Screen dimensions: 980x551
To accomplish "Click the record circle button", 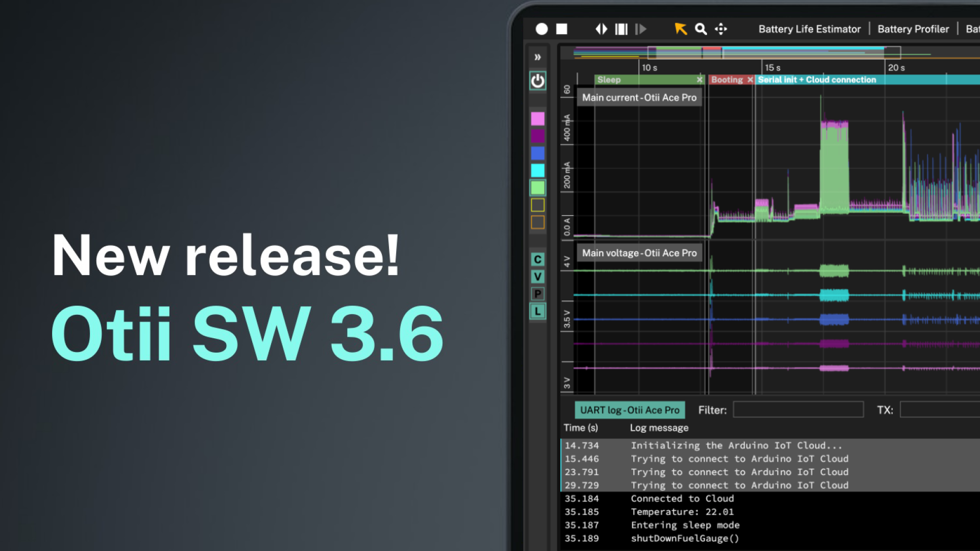I will point(542,29).
